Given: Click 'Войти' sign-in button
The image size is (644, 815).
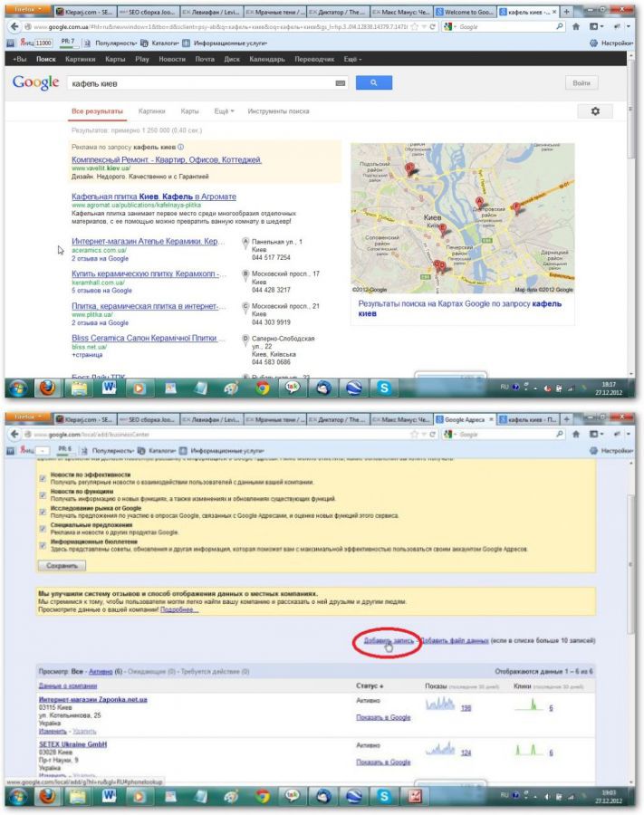Looking at the screenshot, I should click(x=582, y=82).
